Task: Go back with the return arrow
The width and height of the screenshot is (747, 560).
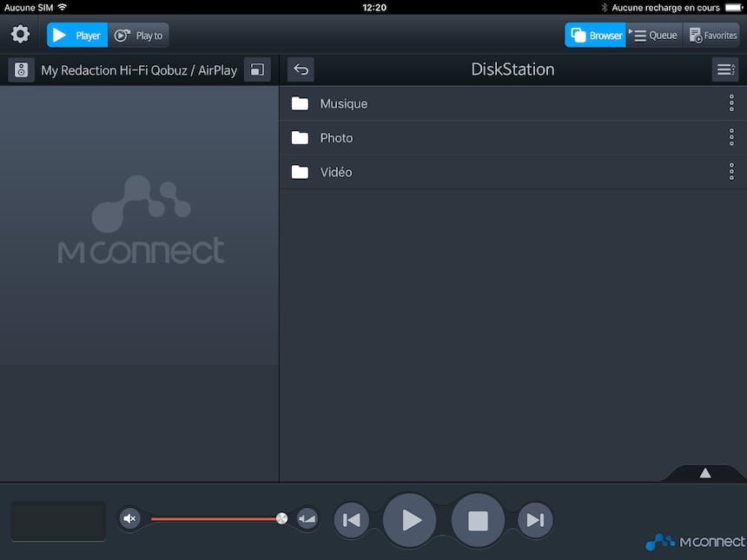Action: coord(301,69)
